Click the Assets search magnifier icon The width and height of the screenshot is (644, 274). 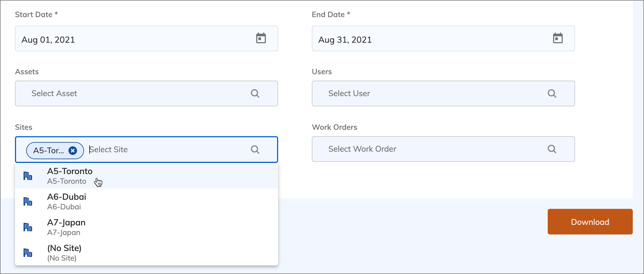pos(255,93)
